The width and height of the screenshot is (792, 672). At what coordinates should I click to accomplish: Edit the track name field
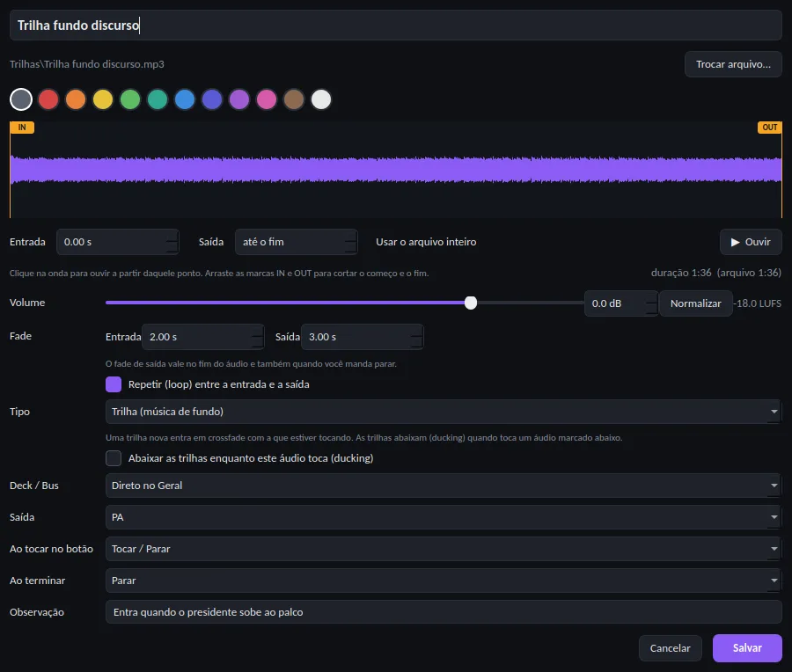coord(396,26)
